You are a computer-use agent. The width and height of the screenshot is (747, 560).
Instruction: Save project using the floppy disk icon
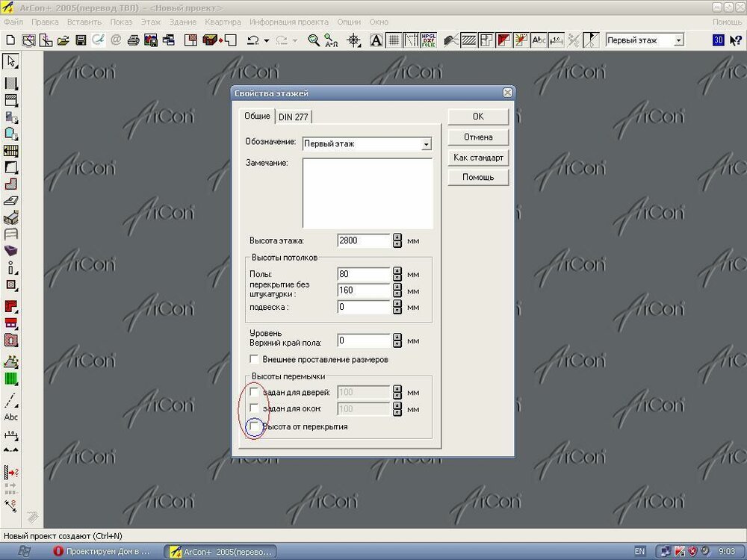point(81,40)
